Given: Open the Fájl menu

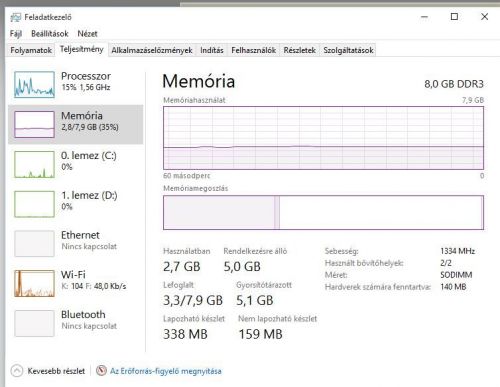Looking at the screenshot, I should [16, 34].
